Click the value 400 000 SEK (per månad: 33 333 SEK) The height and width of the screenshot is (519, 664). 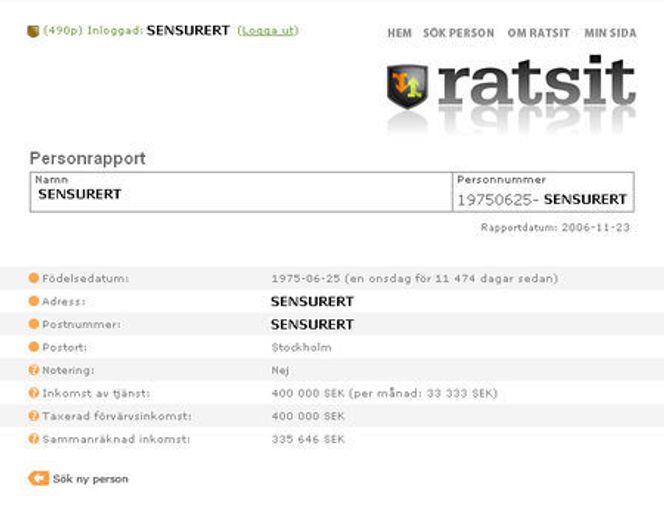pyautogui.click(x=384, y=393)
